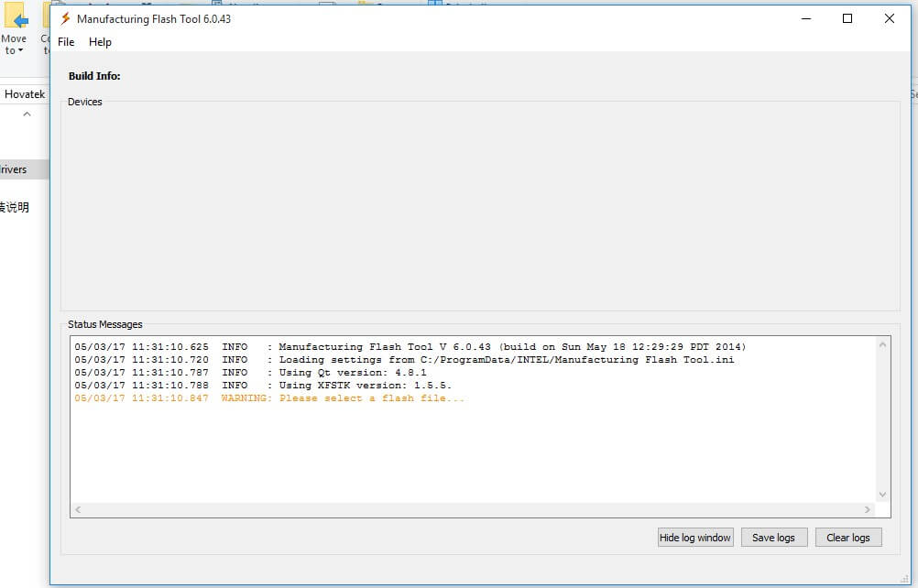Click the log's vertical scrollbar down arrow
This screenshot has height=588, width=918.
point(882,495)
